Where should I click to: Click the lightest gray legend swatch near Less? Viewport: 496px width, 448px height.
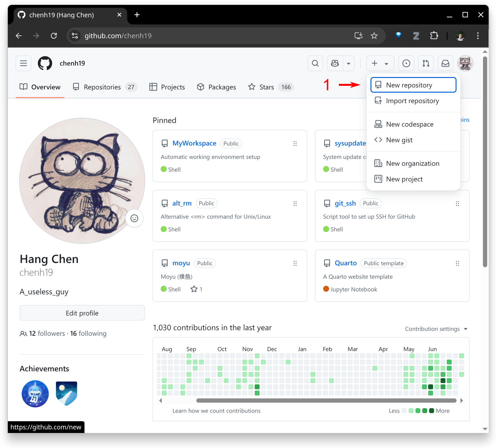pyautogui.click(x=404, y=411)
